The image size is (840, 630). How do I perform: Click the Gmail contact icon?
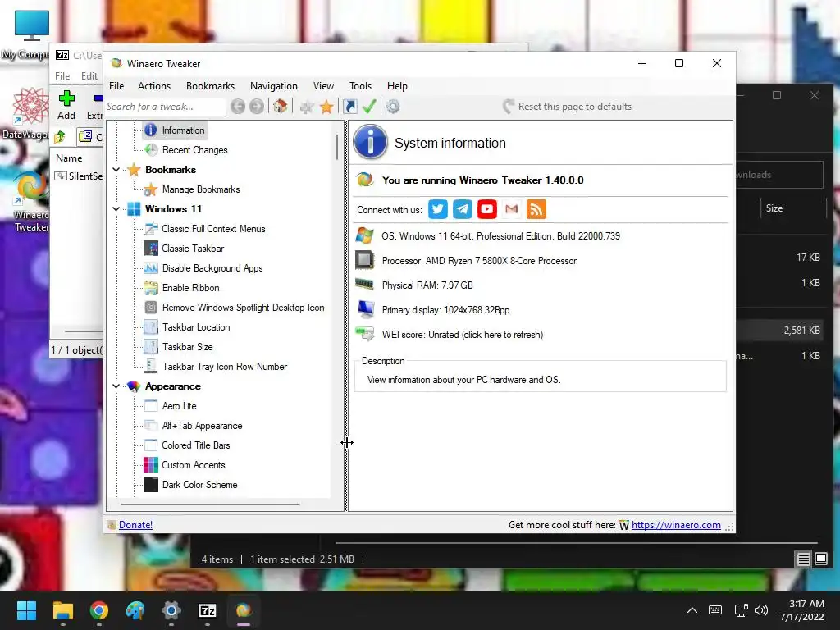coord(512,209)
